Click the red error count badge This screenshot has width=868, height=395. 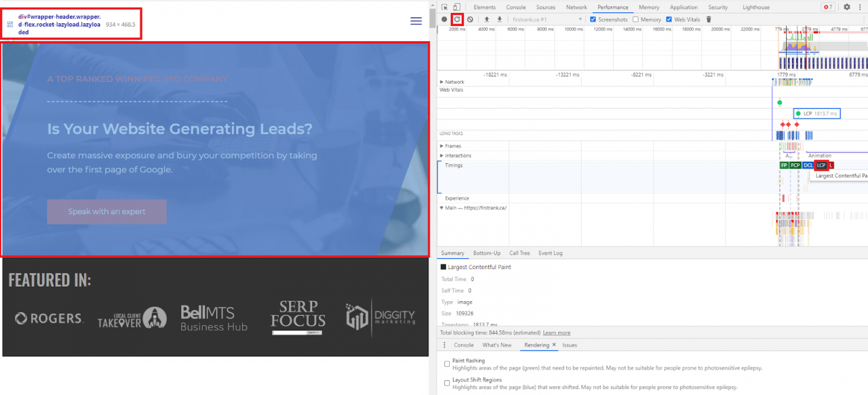point(828,7)
